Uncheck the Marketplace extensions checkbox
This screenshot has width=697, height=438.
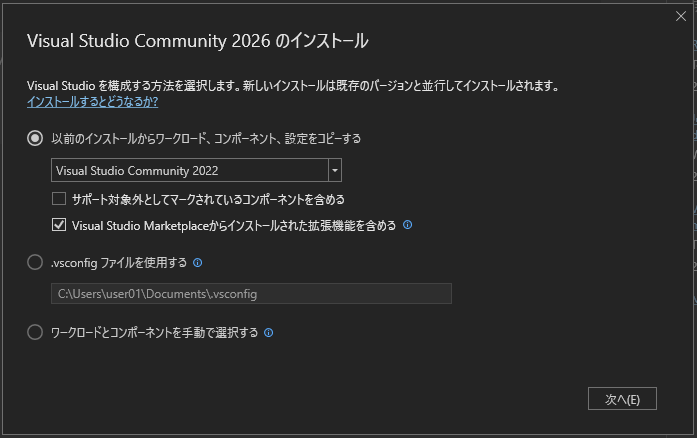tap(60, 225)
